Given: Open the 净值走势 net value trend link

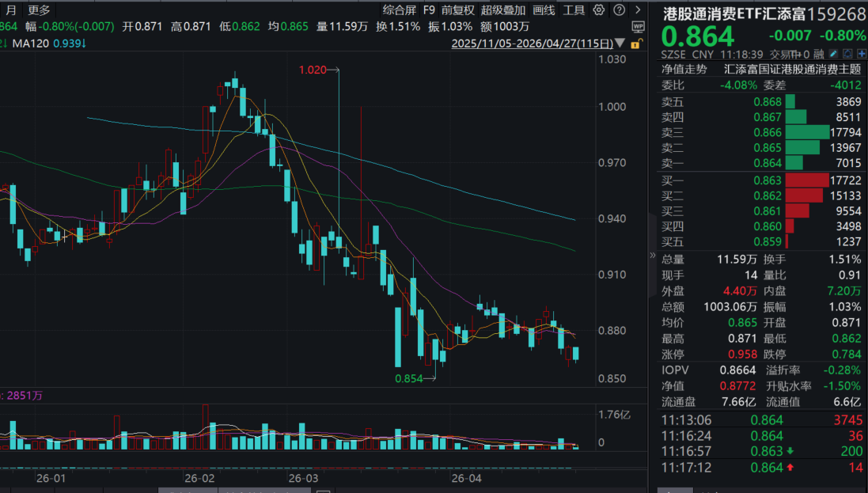Looking at the screenshot, I should pos(684,70).
